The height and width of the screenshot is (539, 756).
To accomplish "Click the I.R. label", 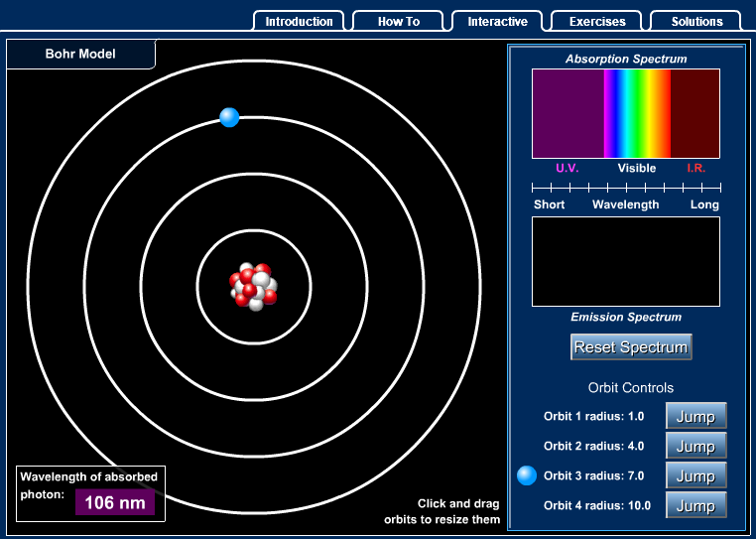I will (x=695, y=168).
